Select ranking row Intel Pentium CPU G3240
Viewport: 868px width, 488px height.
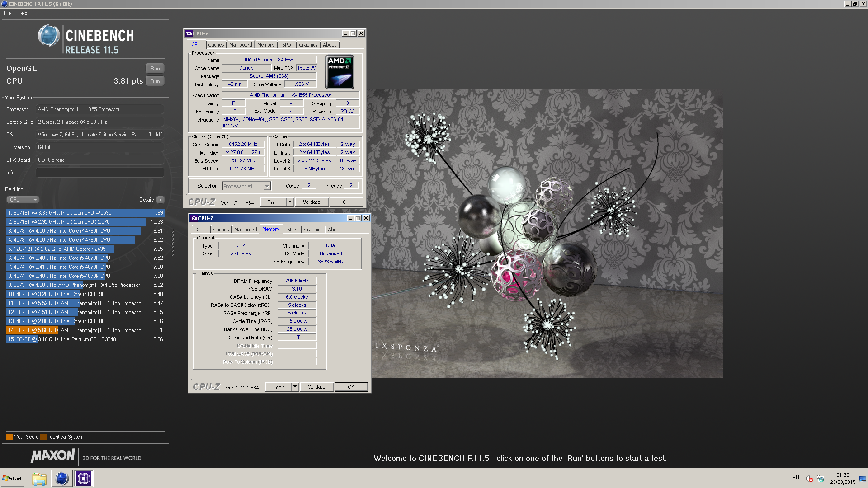85,339
